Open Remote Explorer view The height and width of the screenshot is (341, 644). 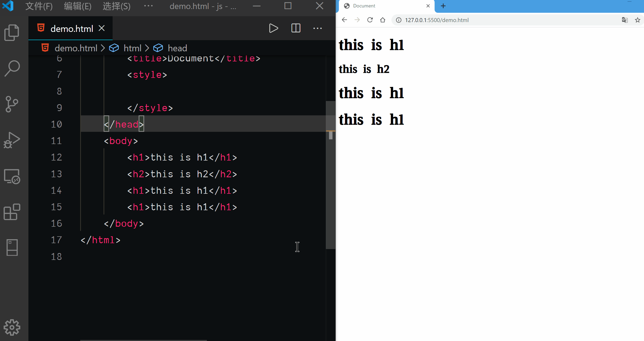[12, 176]
